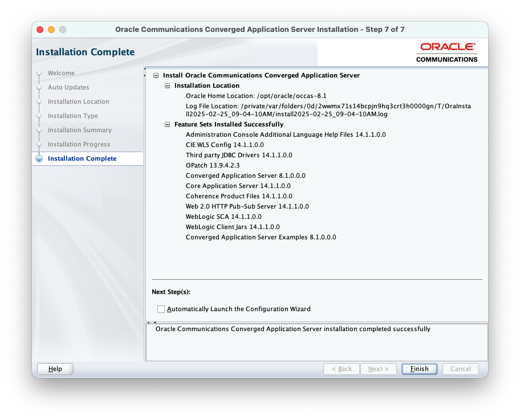
Task: Select the Oracle Home Location row
Action: 256,96
